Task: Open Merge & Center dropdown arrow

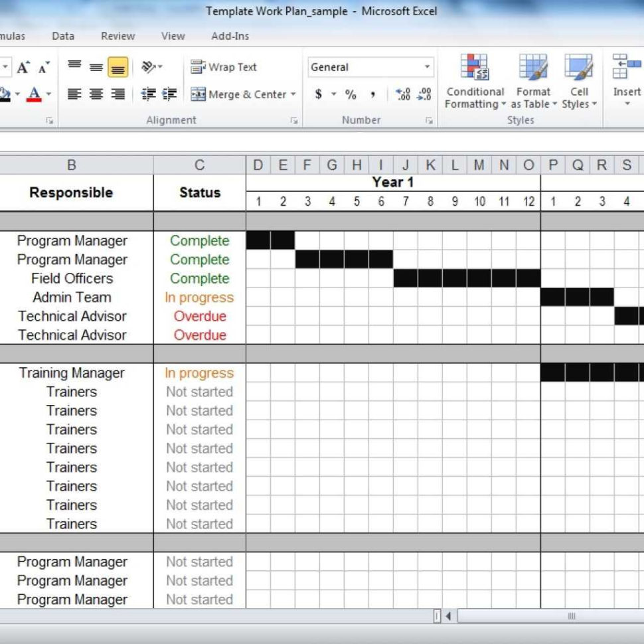Action: click(x=293, y=94)
